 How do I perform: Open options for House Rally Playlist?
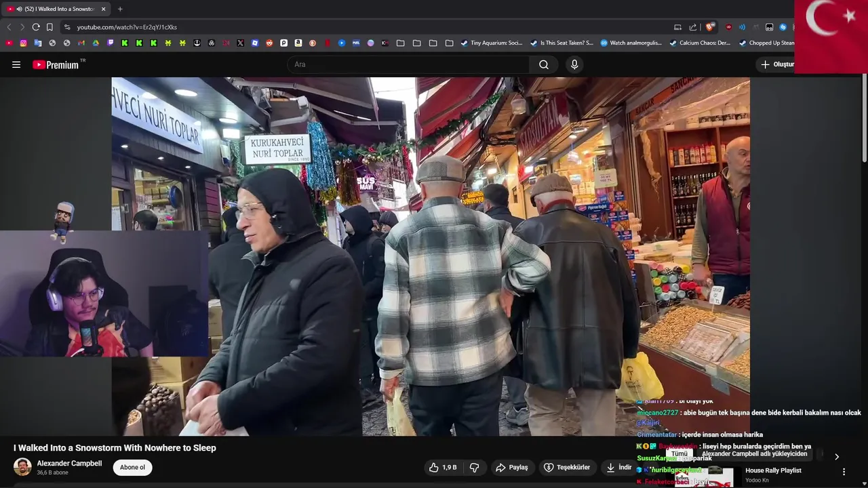click(x=844, y=472)
